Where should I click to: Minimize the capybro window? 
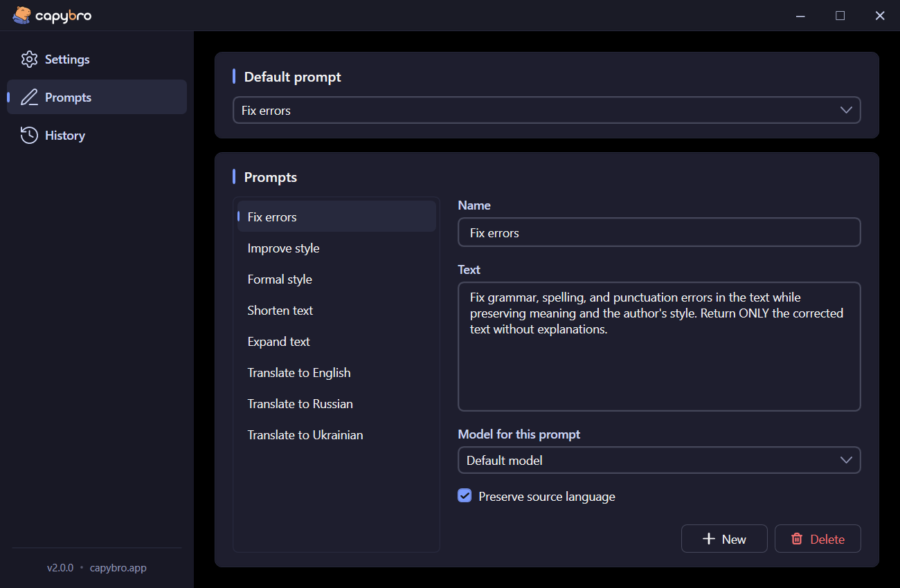pos(800,15)
